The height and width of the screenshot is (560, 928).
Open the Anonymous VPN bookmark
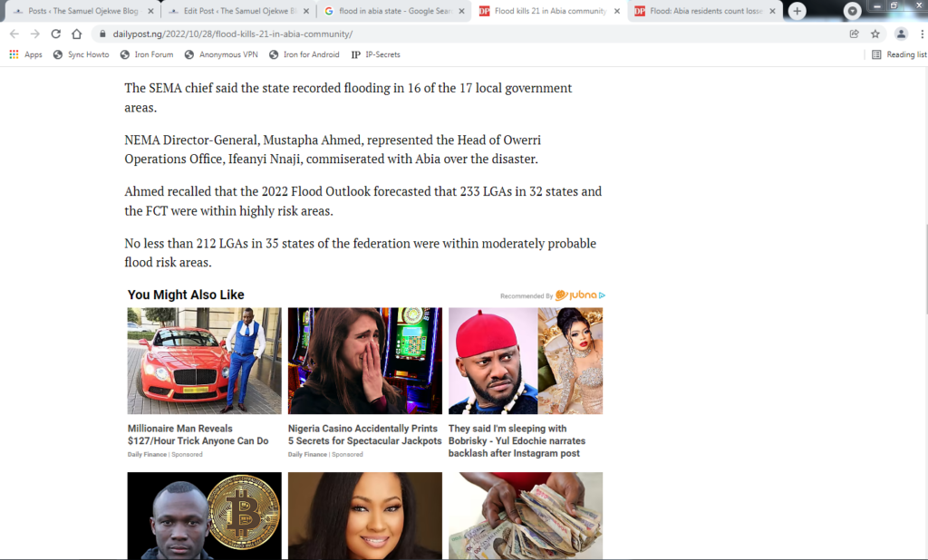221,54
